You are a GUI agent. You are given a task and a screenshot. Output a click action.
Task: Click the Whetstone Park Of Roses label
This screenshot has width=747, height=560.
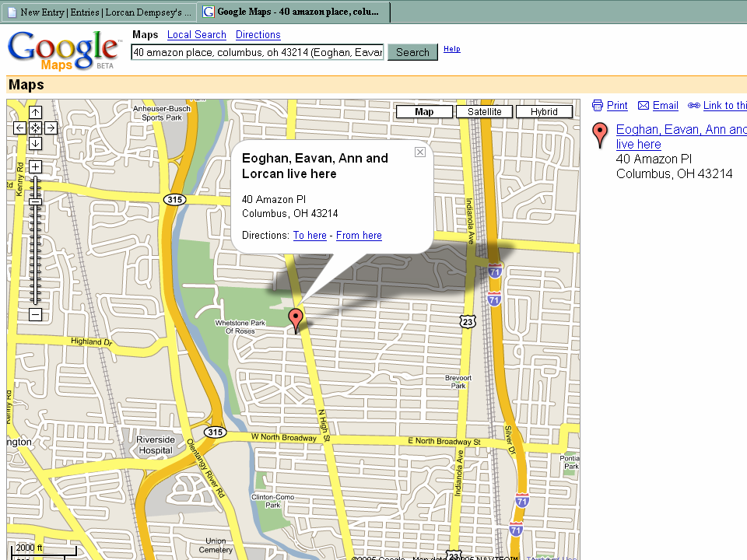tap(240, 327)
